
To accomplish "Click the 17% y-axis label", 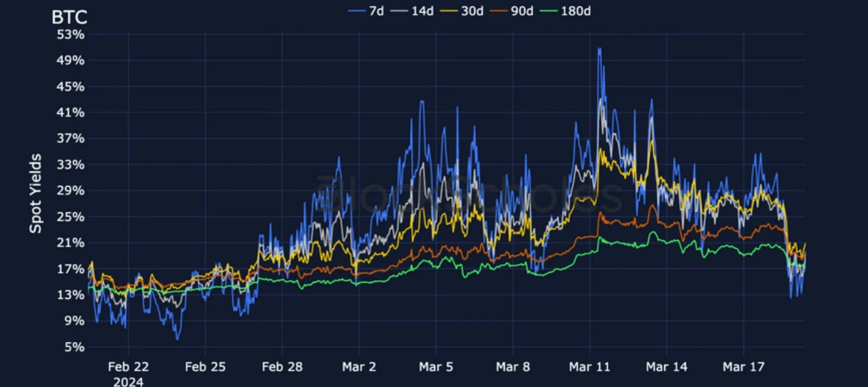I will click(71, 269).
